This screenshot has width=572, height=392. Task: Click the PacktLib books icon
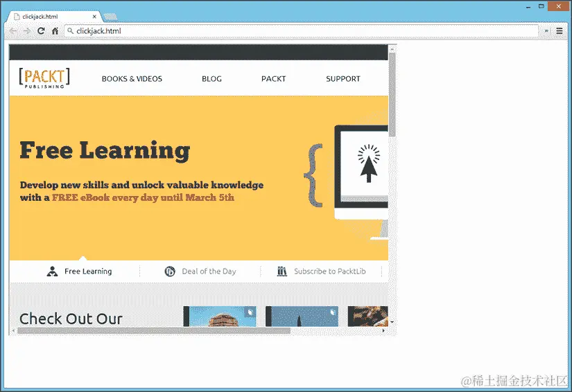coord(282,271)
